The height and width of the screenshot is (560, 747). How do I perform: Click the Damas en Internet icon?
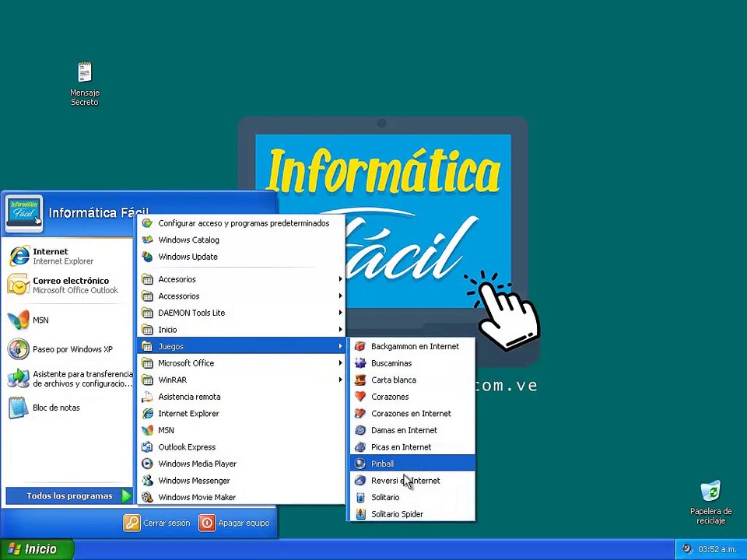pyautogui.click(x=360, y=430)
